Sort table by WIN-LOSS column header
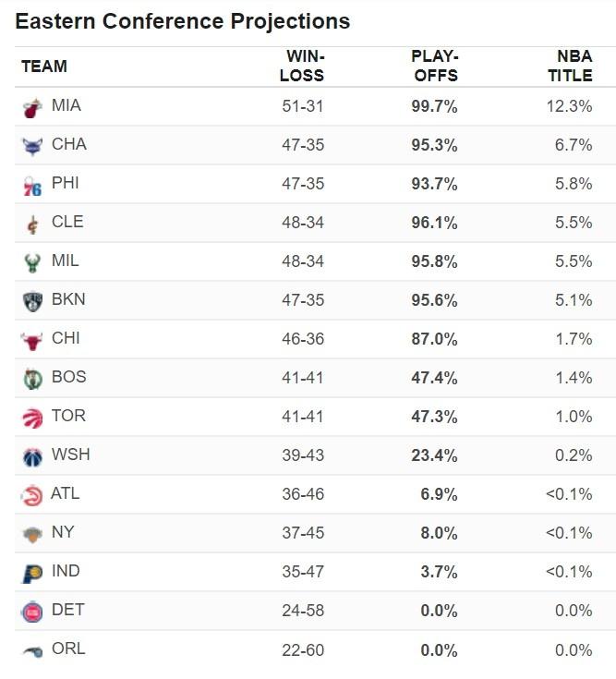 tap(302, 66)
